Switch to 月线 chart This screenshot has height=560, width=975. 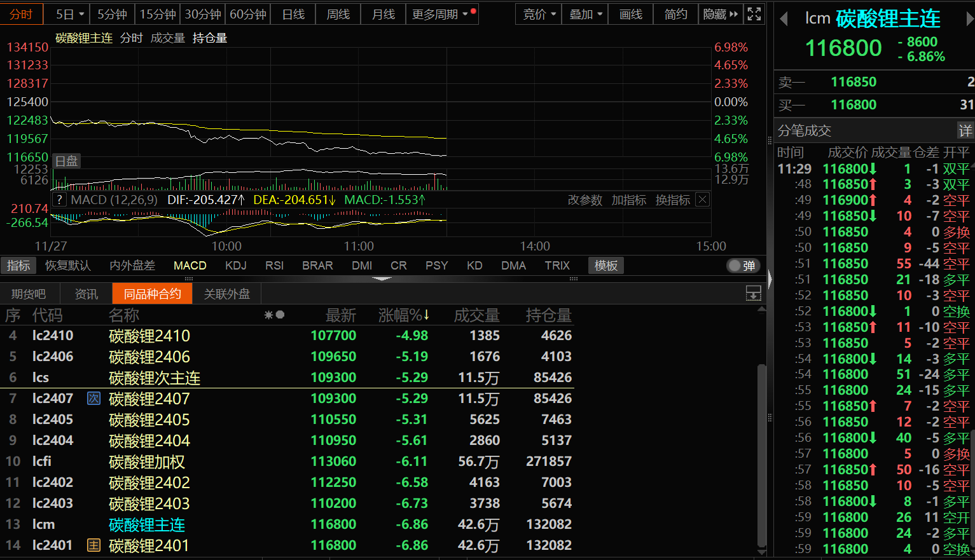[384, 14]
